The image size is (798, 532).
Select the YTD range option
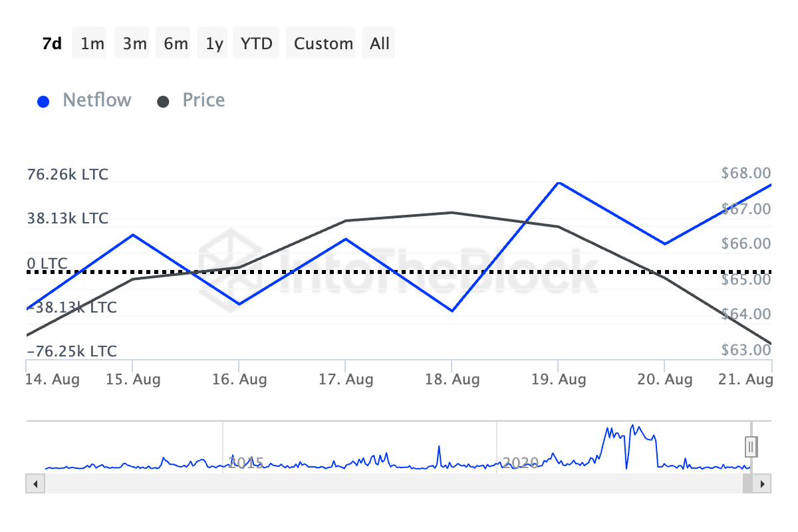click(257, 44)
